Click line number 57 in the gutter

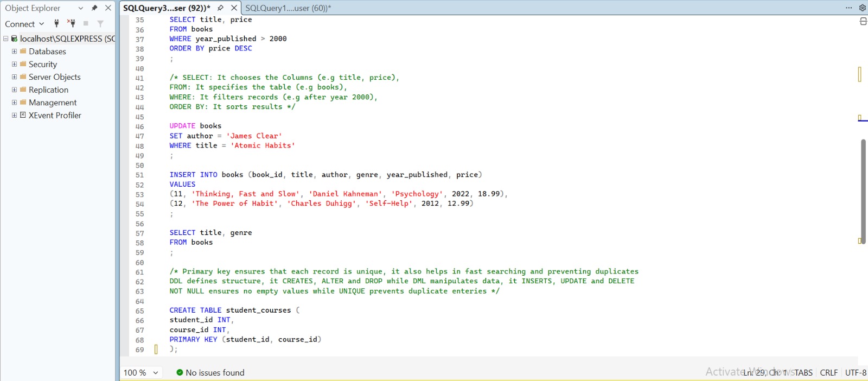140,233
